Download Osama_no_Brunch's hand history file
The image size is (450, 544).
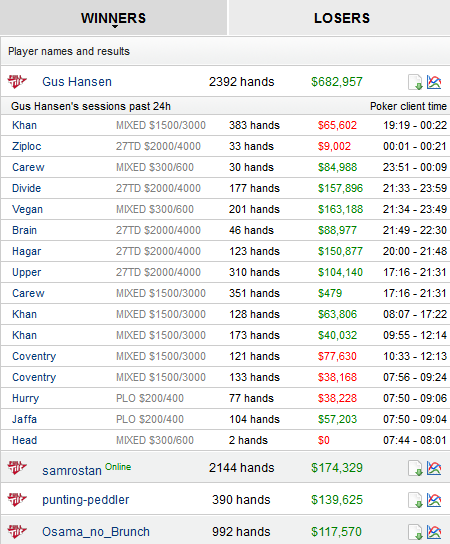pos(415,532)
